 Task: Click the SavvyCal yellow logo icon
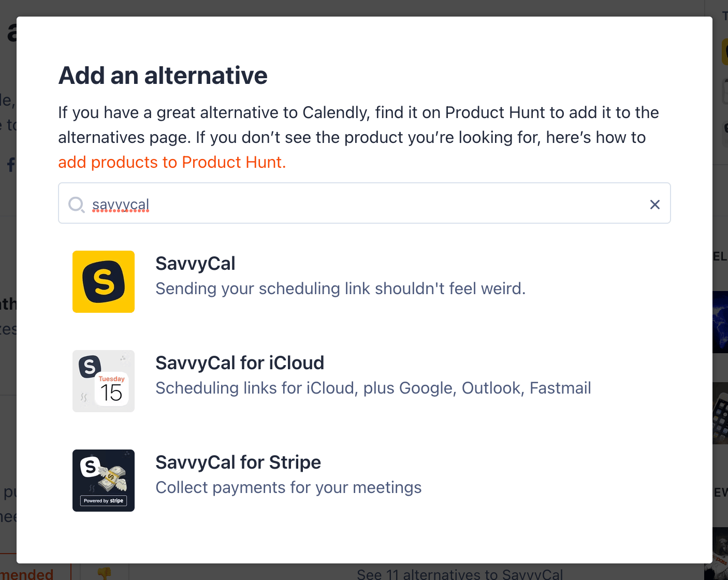[104, 282]
